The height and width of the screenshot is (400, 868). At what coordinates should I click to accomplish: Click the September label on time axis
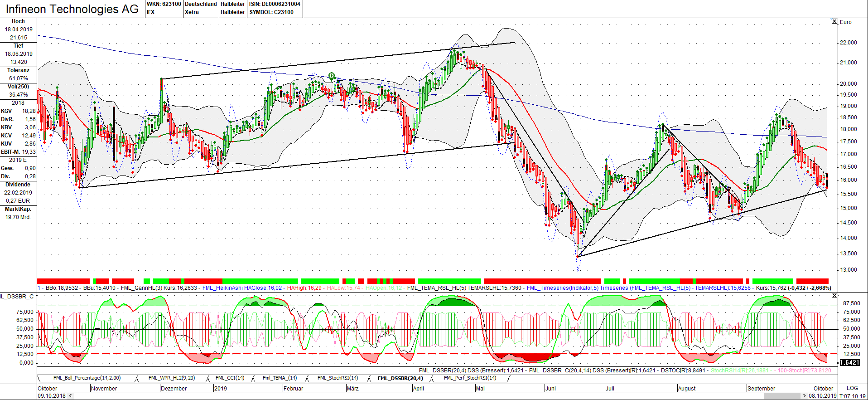(761, 388)
